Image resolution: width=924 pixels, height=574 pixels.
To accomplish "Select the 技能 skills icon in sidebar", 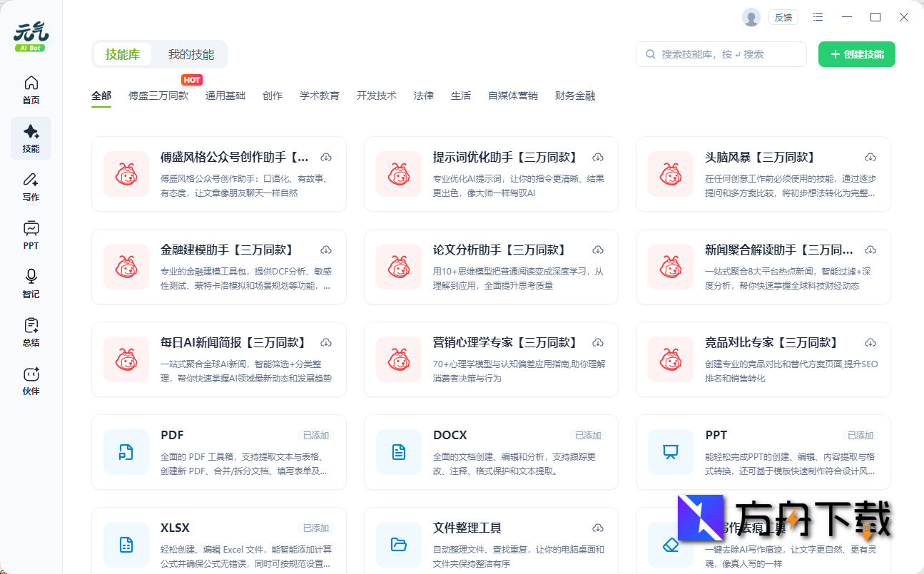I will [31, 138].
